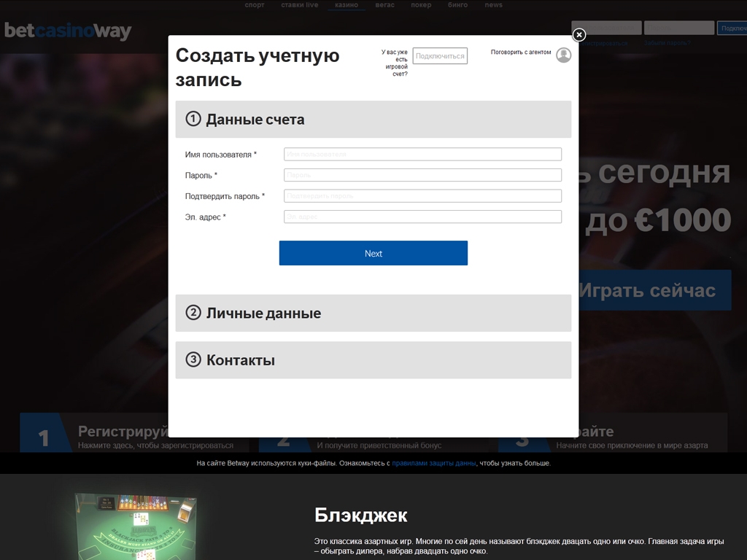Collapse the Данные счета section header
The width and height of the screenshot is (747, 560).
point(373,119)
